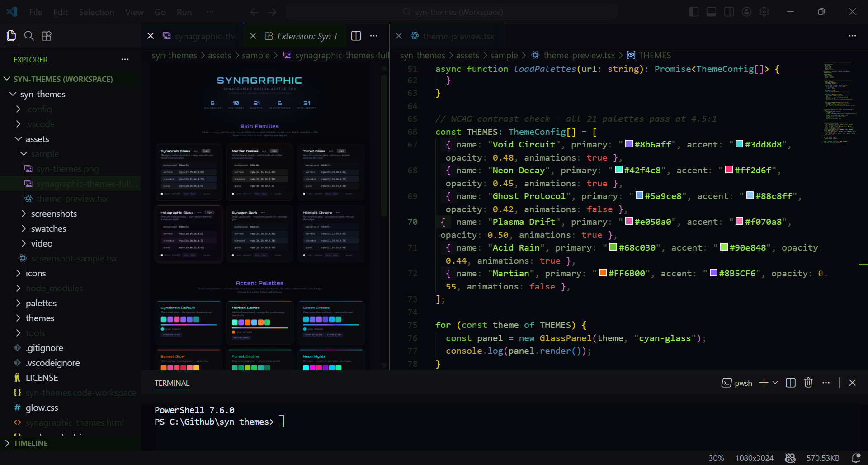
Task: Open more actions for theme-preview.tsx editor group
Action: coord(852,36)
